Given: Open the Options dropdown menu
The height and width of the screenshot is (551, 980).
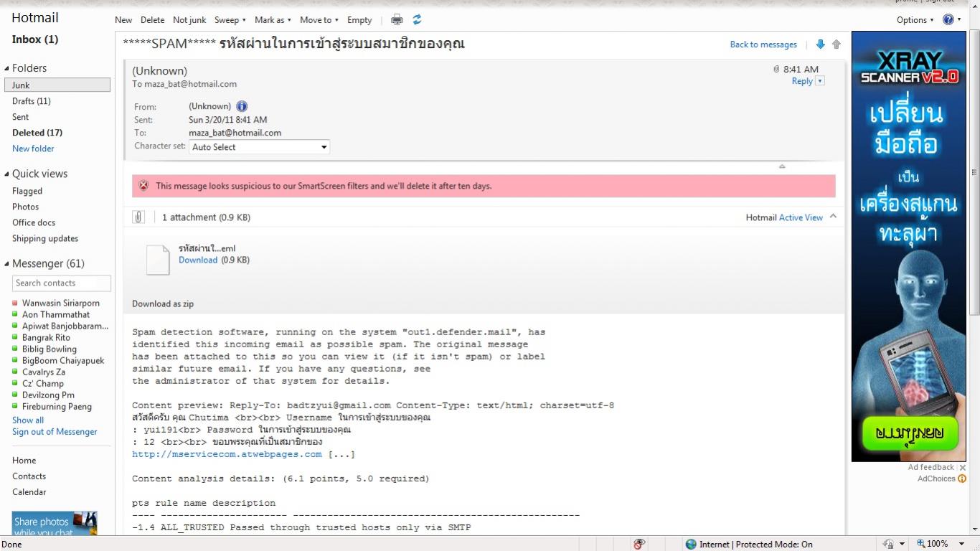Looking at the screenshot, I should click(915, 20).
